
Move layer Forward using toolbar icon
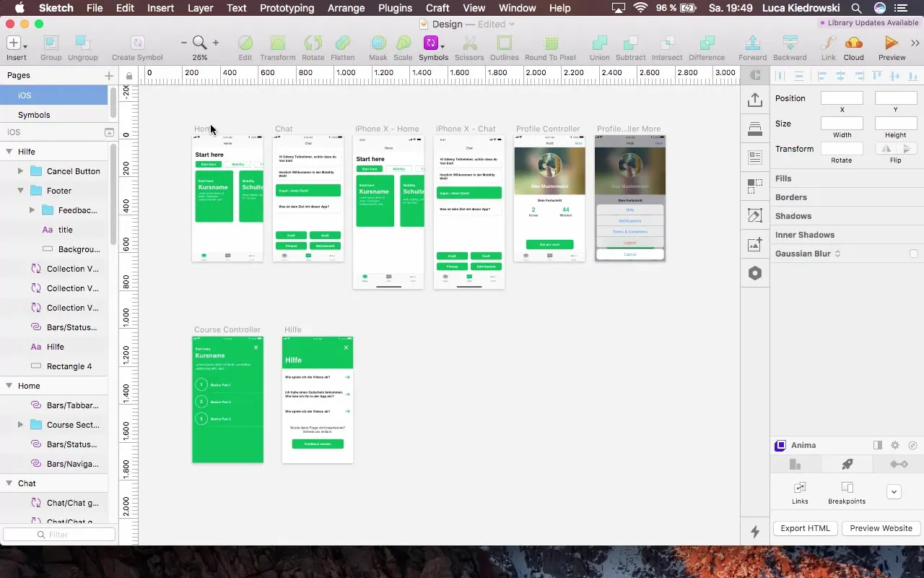point(753,43)
